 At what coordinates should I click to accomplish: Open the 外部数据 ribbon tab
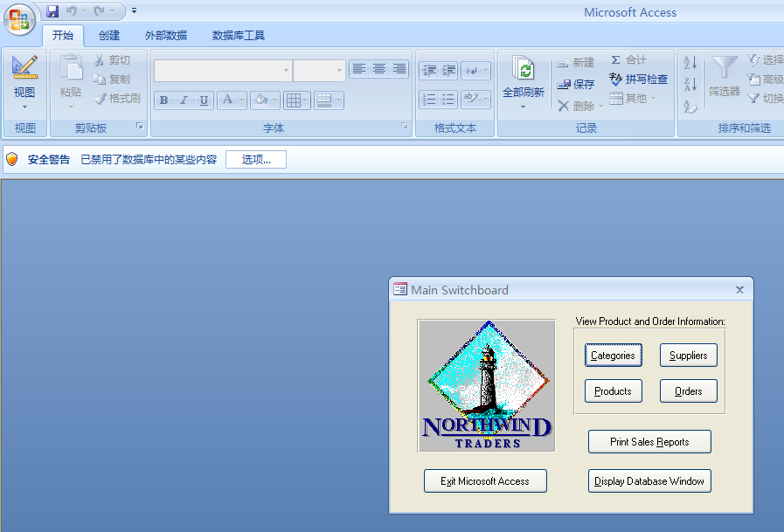click(x=165, y=36)
